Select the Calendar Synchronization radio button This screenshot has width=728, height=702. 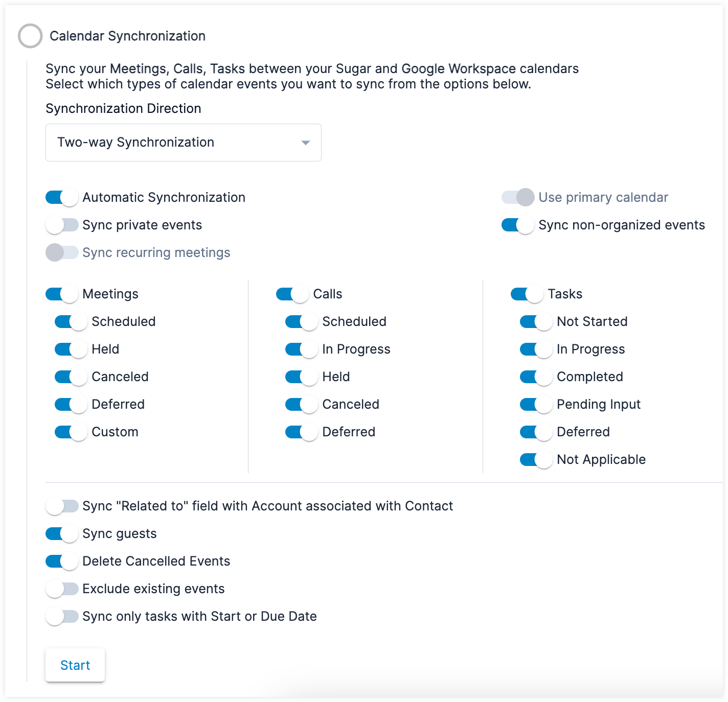(x=30, y=36)
